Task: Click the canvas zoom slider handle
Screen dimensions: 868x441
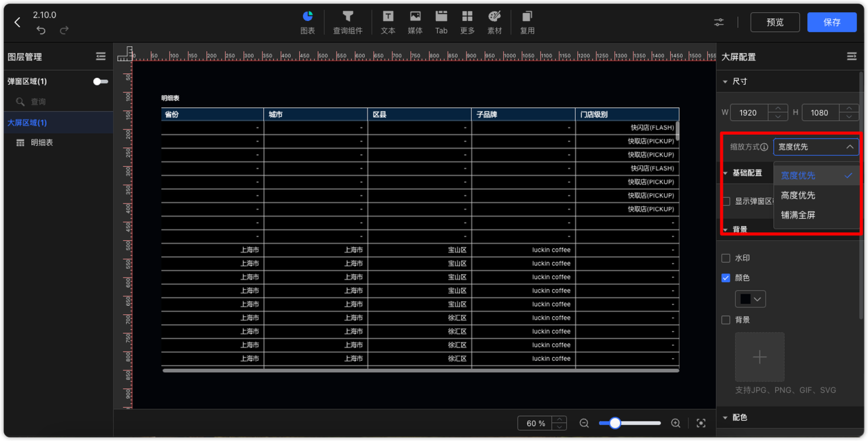Action: 614,423
